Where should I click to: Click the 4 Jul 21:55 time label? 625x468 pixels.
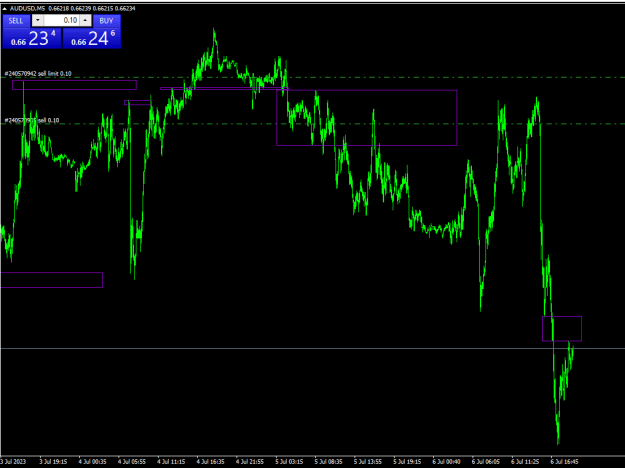click(x=250, y=462)
